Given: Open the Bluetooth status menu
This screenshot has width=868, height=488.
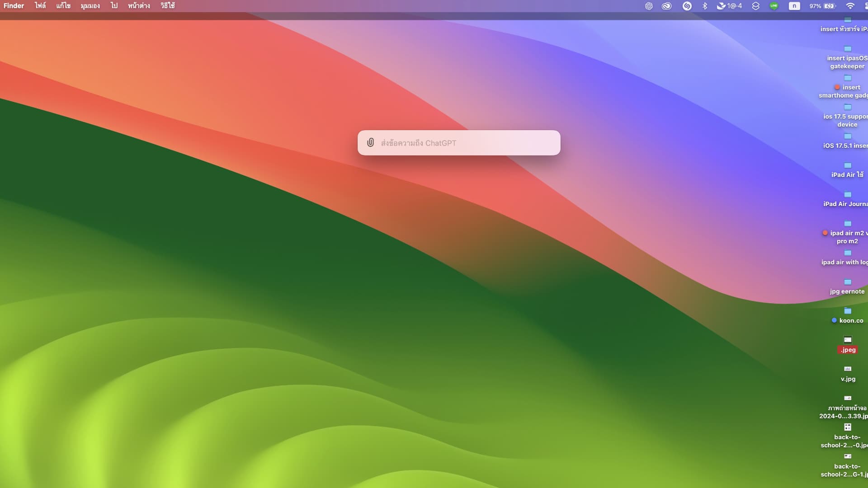Looking at the screenshot, I should pos(704,6).
